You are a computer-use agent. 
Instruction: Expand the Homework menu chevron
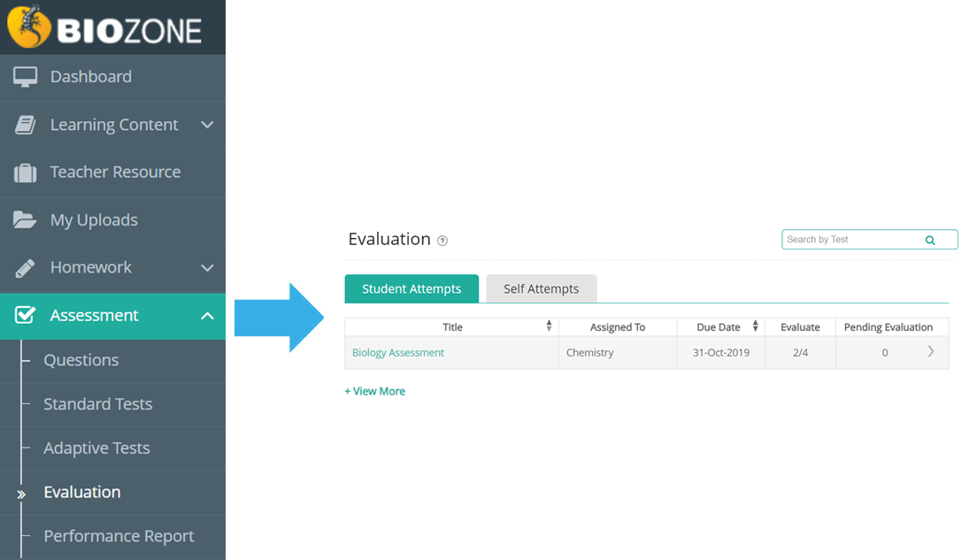coord(207,268)
